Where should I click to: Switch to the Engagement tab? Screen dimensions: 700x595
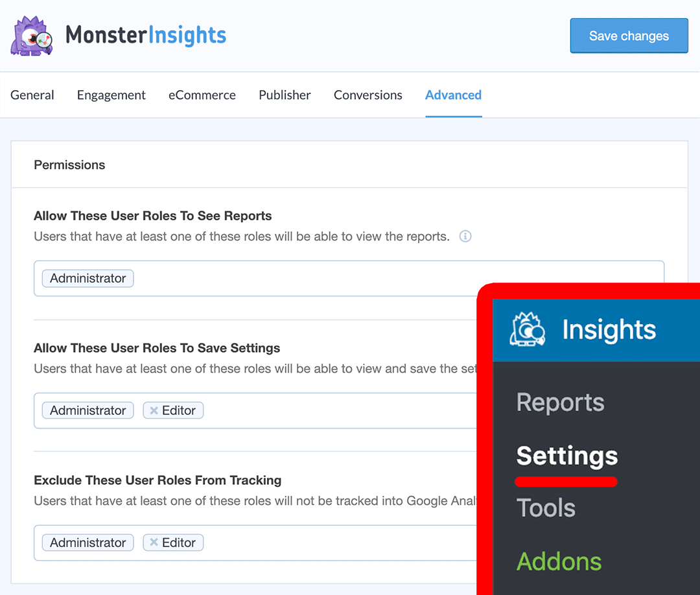click(111, 95)
